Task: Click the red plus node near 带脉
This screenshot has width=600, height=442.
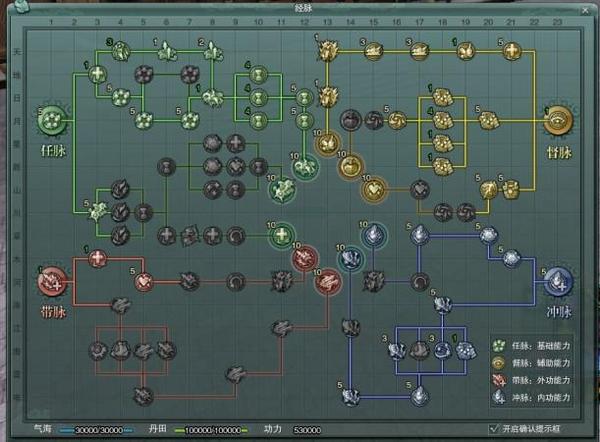Action: pyautogui.click(x=97, y=258)
